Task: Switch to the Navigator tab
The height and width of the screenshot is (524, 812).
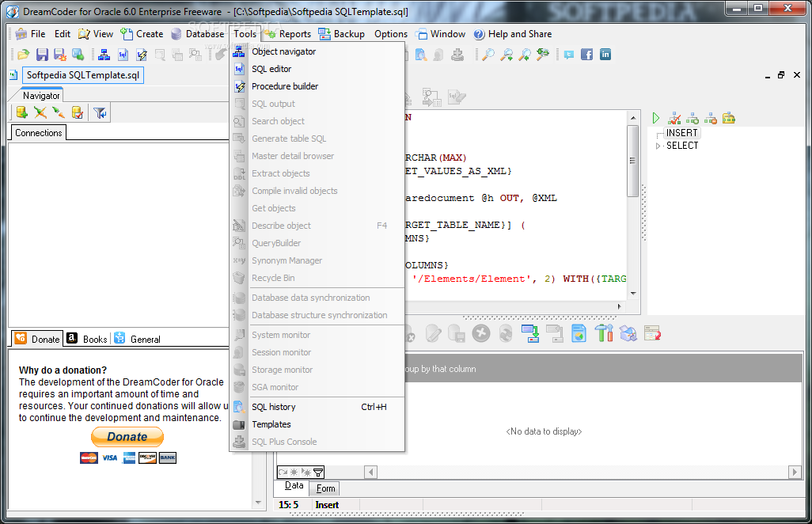Action: point(41,96)
